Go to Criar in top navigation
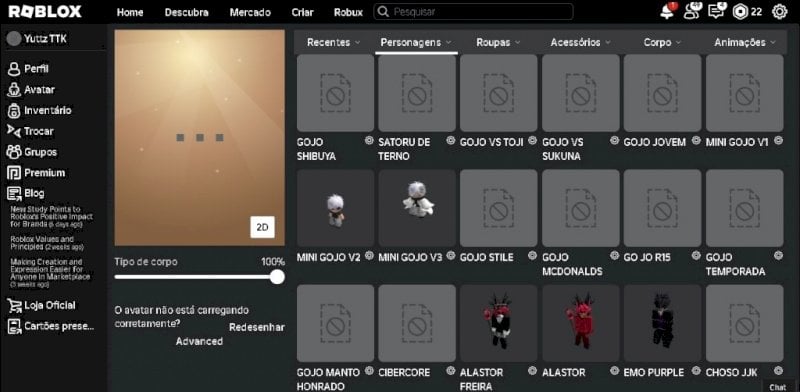The width and height of the screenshot is (800, 392). click(x=303, y=12)
